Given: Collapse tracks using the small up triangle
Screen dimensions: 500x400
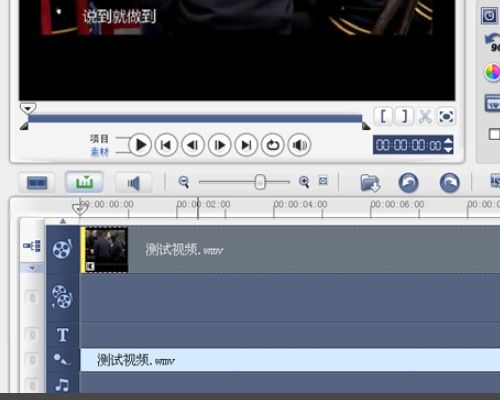Looking at the screenshot, I should click(x=63, y=221).
